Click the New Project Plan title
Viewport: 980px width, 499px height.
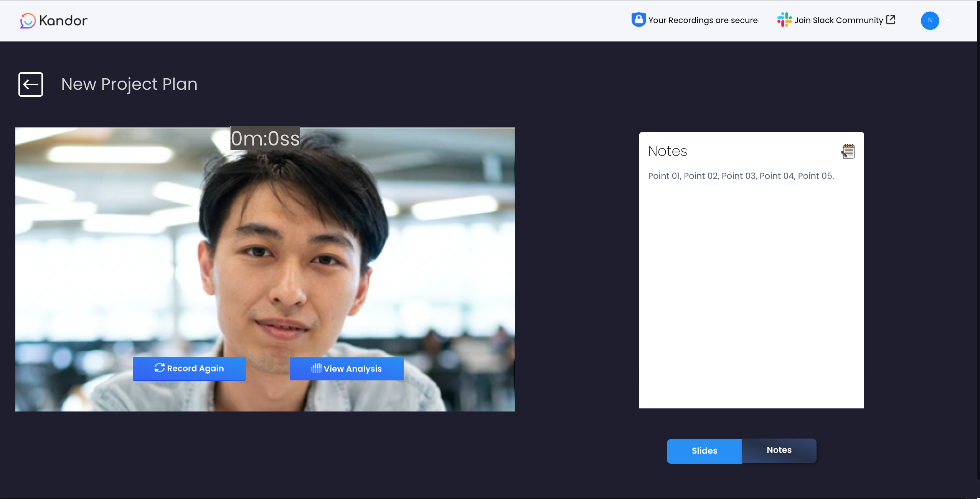pos(129,84)
